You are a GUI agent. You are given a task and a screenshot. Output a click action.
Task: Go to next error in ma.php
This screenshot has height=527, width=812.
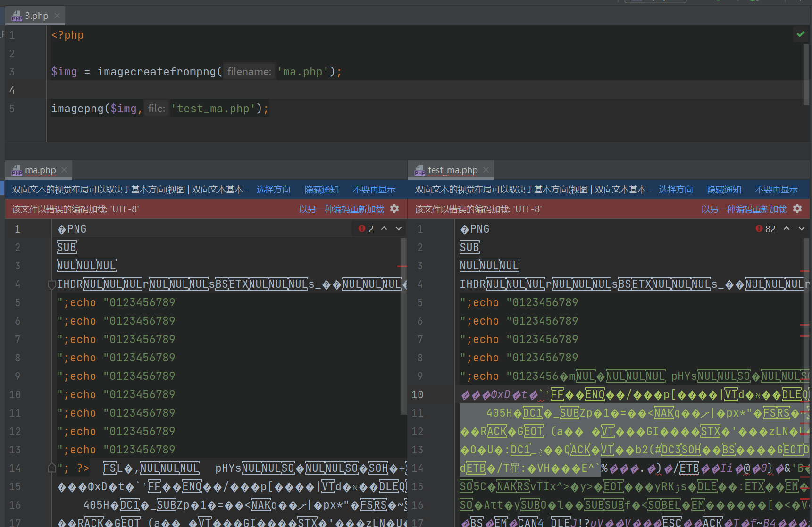tap(399, 229)
